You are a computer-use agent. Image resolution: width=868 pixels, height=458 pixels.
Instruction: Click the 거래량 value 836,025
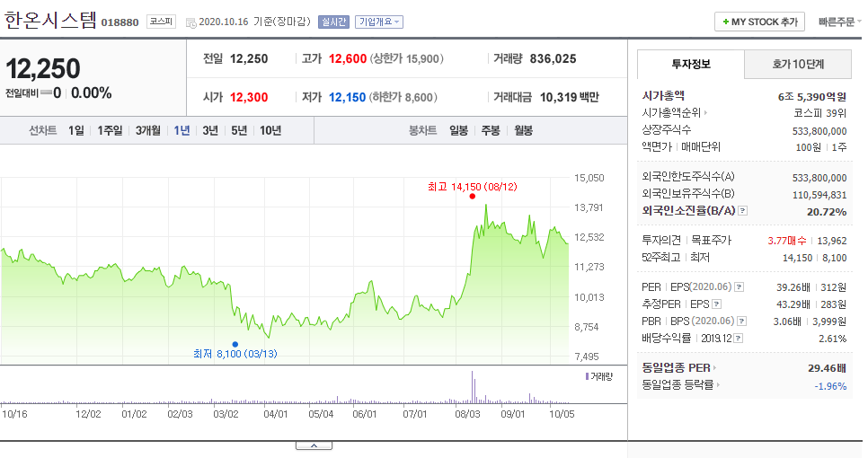553,58
